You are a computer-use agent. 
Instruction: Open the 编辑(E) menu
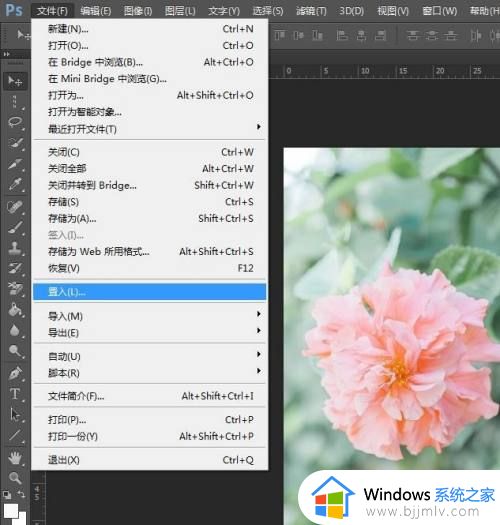(95, 11)
